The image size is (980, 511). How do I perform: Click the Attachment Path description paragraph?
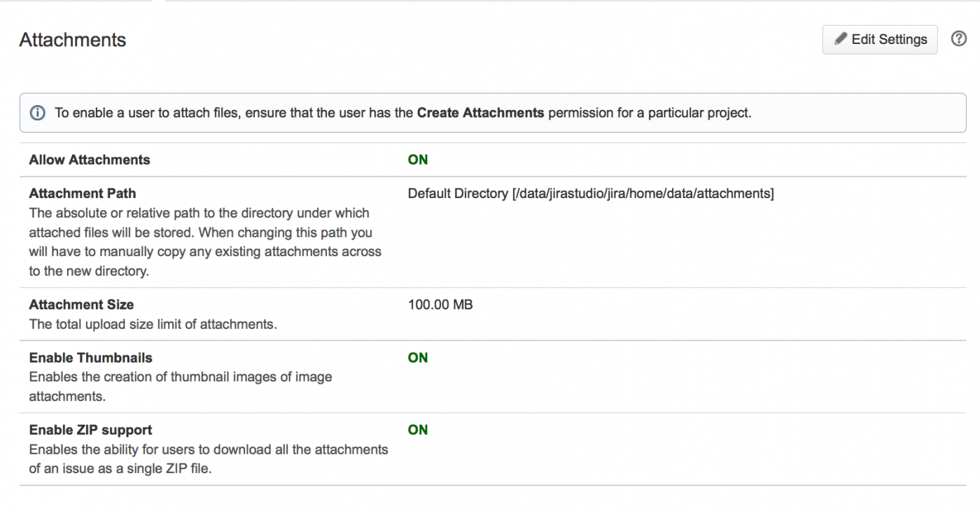pyautogui.click(x=204, y=242)
